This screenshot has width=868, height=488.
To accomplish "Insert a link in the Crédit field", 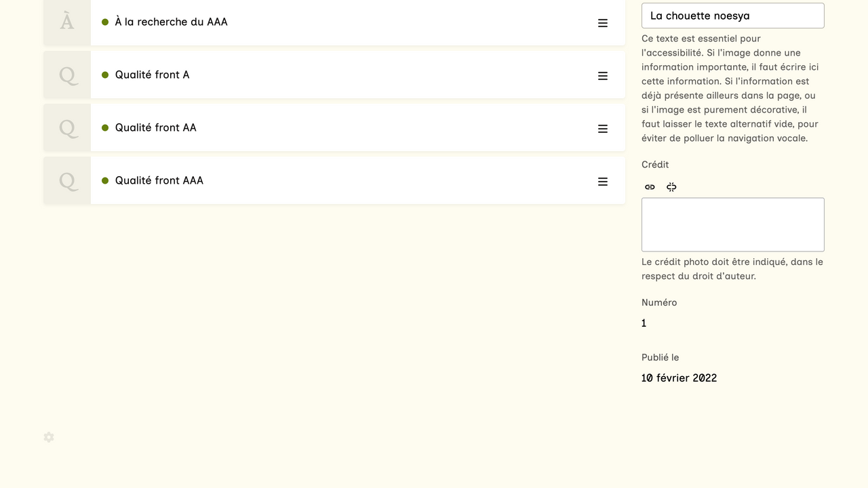I will tap(650, 187).
